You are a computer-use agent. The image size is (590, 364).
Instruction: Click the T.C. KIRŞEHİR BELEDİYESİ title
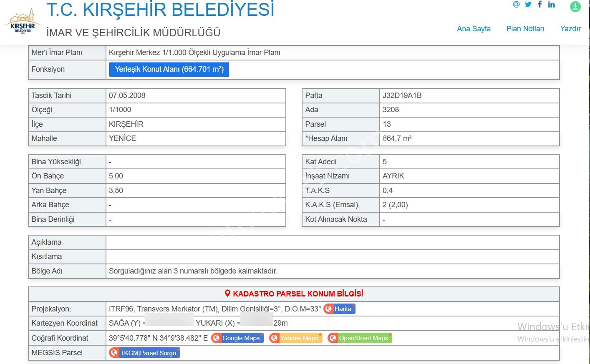tap(160, 10)
